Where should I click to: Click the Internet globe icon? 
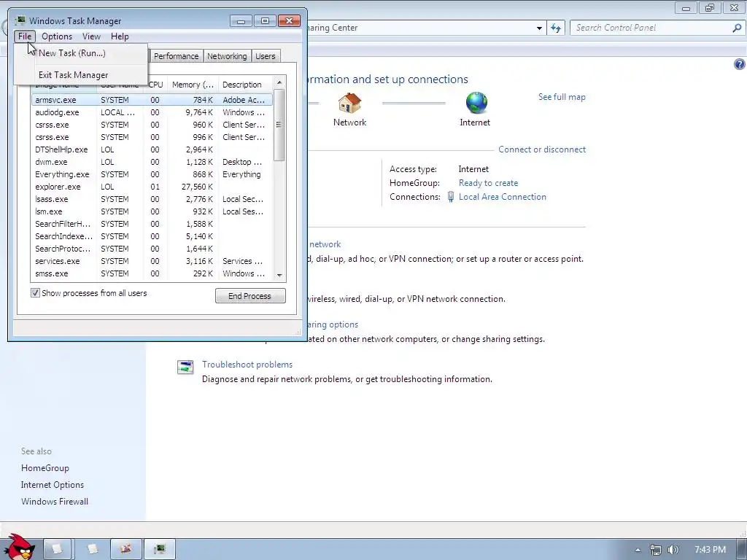pyautogui.click(x=476, y=103)
